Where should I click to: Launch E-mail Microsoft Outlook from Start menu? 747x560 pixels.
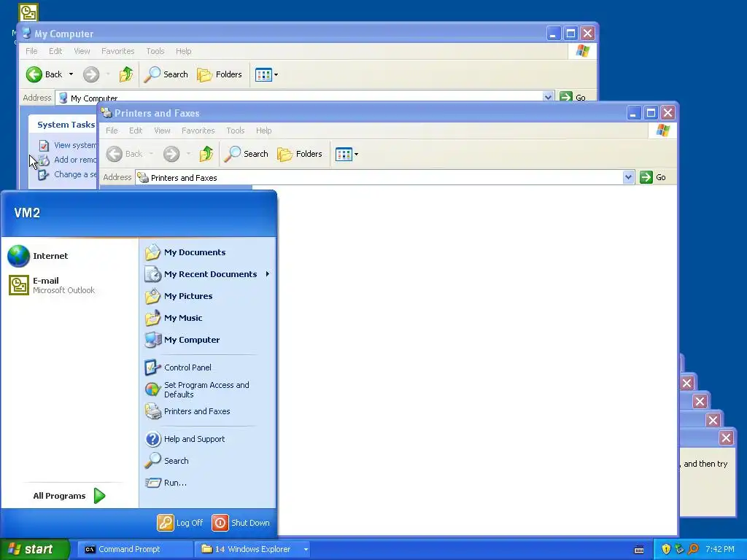coord(52,285)
